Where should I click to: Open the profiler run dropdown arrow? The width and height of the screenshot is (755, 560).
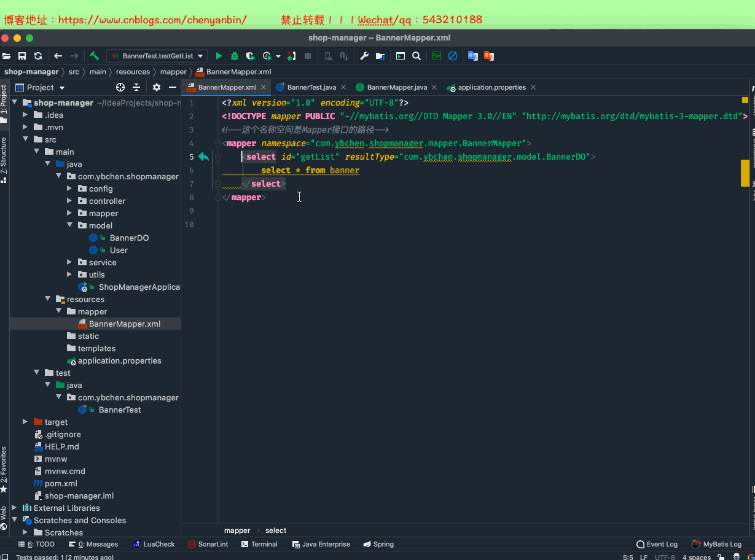(x=278, y=56)
